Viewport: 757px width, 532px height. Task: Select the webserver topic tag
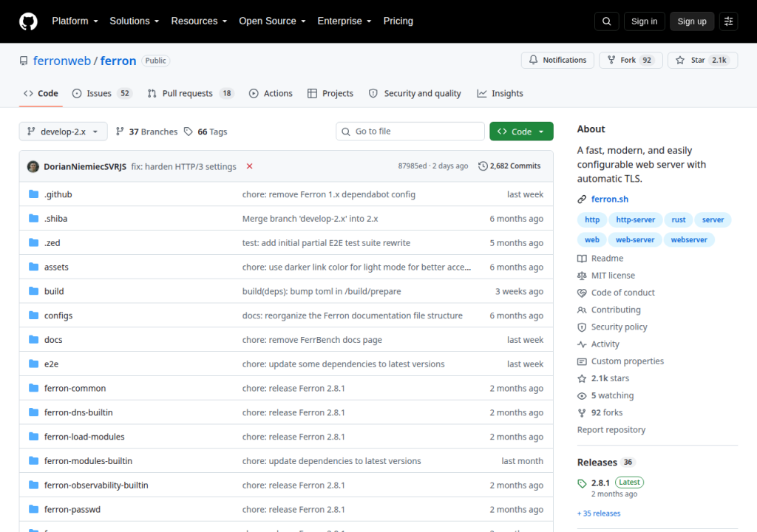[x=689, y=239]
